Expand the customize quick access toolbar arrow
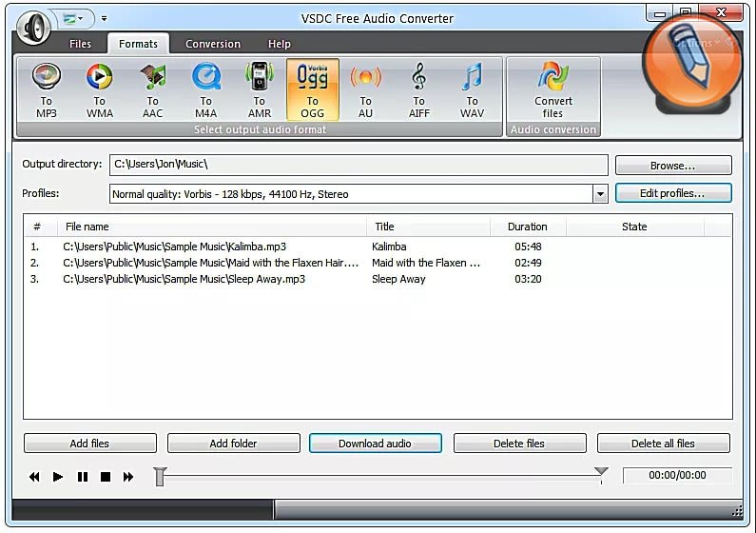The width and height of the screenshot is (756, 533). pyautogui.click(x=105, y=19)
